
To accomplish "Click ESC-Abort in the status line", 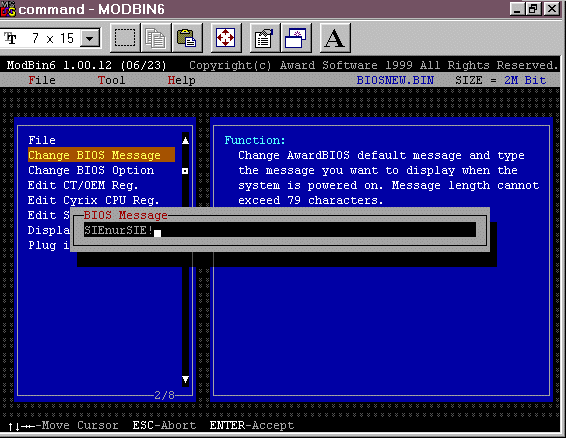I will tap(164, 425).
